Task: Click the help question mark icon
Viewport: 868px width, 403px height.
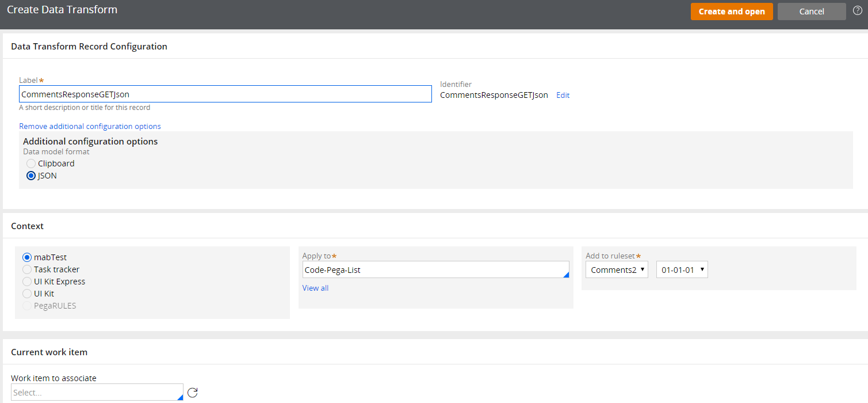Action: tap(857, 11)
